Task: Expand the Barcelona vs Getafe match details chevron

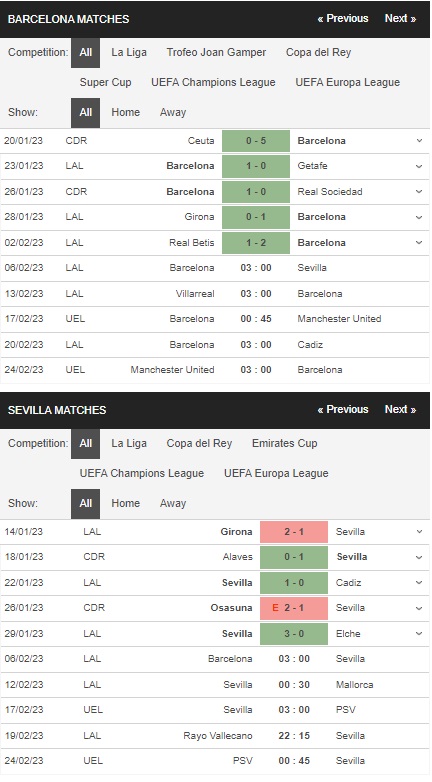Action: [x=419, y=166]
